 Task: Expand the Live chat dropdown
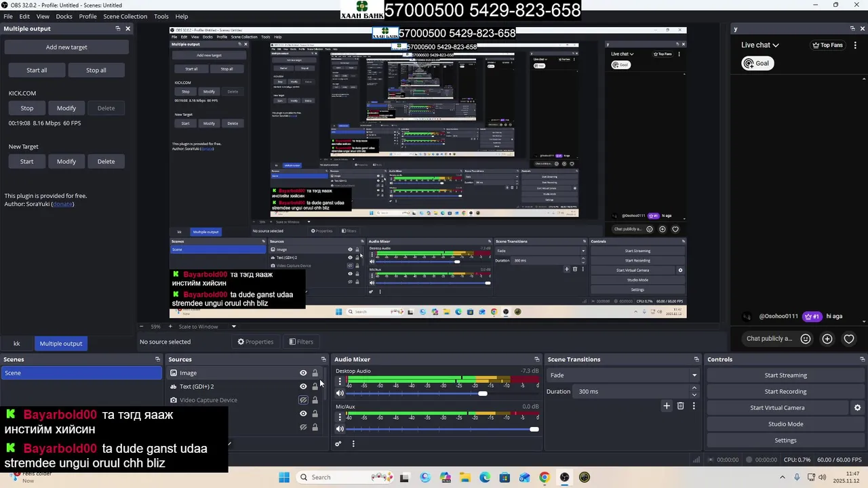760,45
